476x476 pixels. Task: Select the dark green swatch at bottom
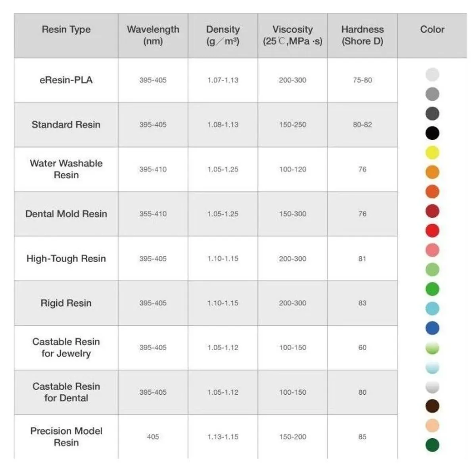pos(432,445)
